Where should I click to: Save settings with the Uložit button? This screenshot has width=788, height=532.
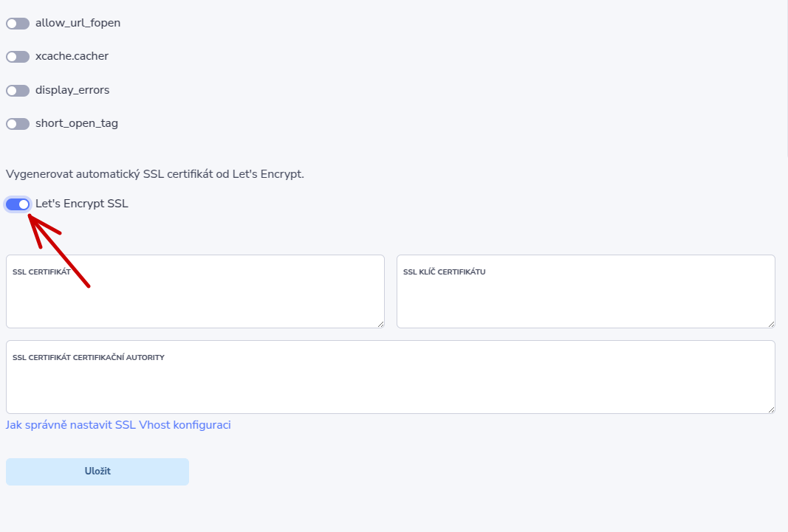(x=97, y=471)
